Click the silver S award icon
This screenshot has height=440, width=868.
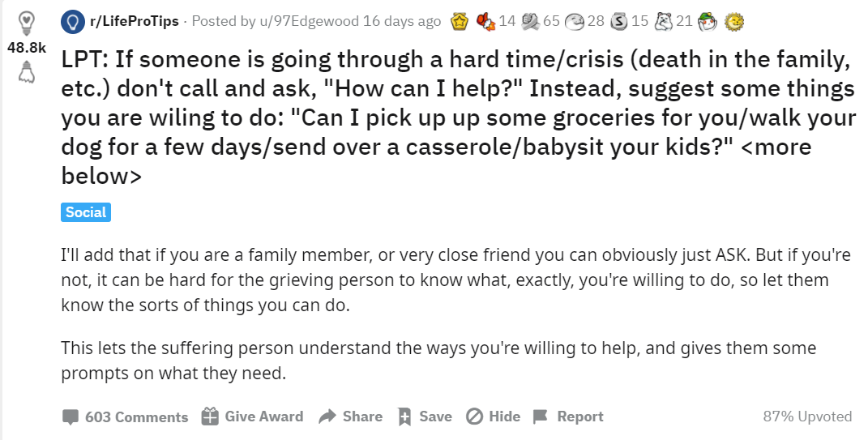click(x=619, y=22)
